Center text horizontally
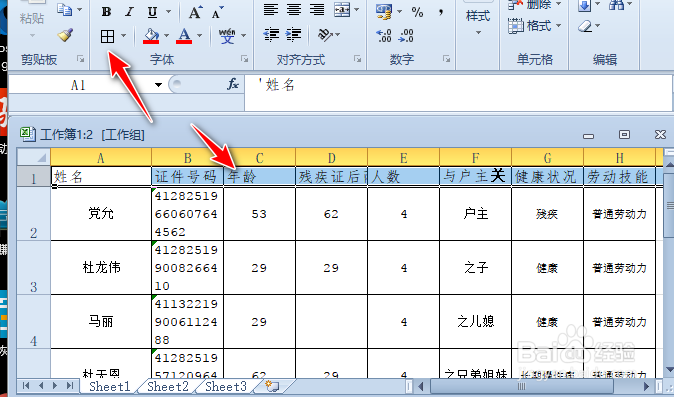Screen dimensions: 674x397 coord(294,9)
